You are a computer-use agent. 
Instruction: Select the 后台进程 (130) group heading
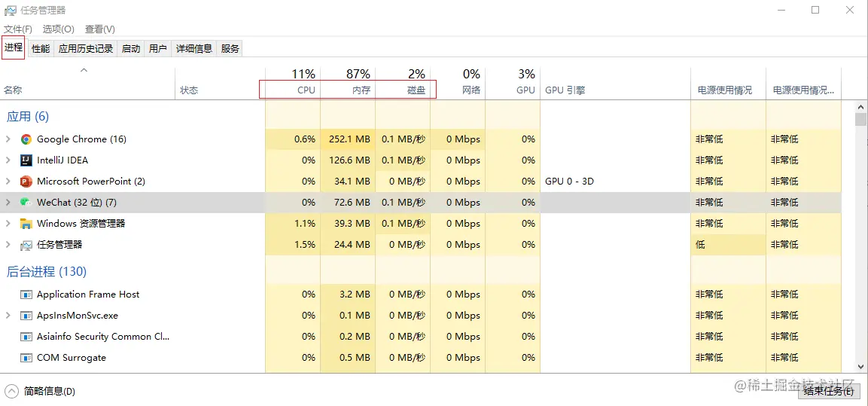click(x=47, y=271)
